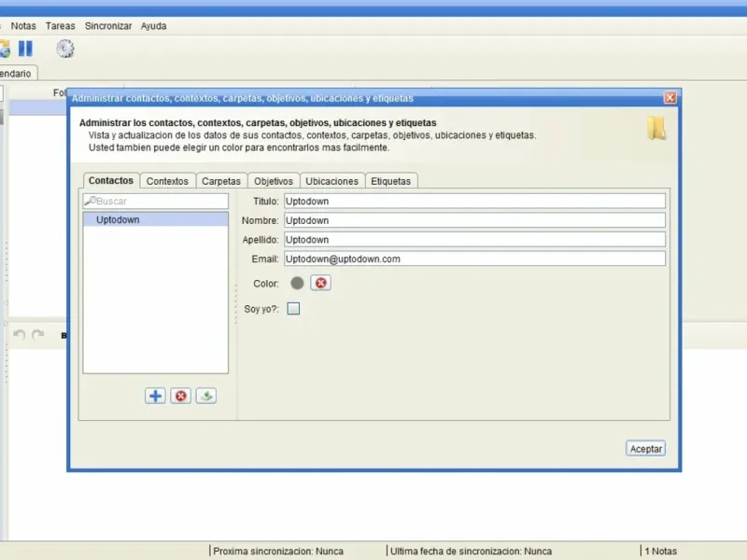Image resolution: width=747 pixels, height=560 pixels.
Task: Click the Aceptar button
Action: pos(645,449)
